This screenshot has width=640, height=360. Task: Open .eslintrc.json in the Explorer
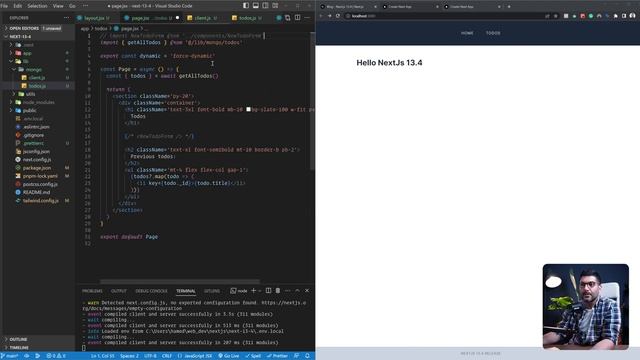[x=38, y=127]
